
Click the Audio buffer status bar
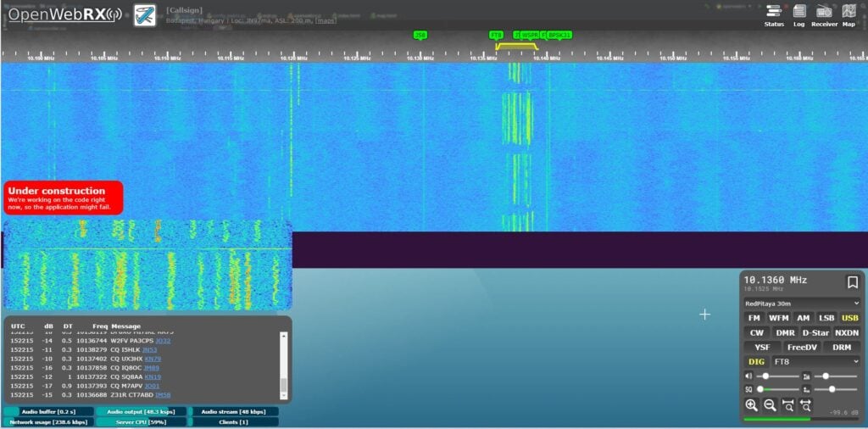point(48,412)
